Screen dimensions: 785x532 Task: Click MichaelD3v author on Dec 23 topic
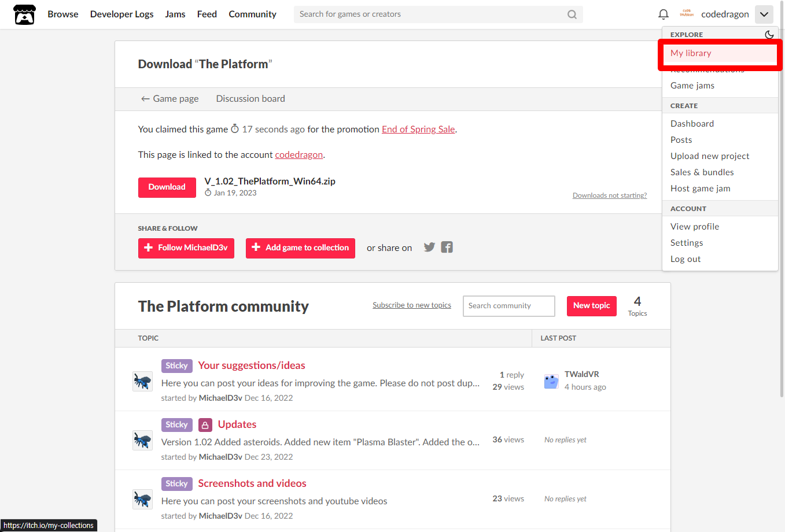point(220,457)
